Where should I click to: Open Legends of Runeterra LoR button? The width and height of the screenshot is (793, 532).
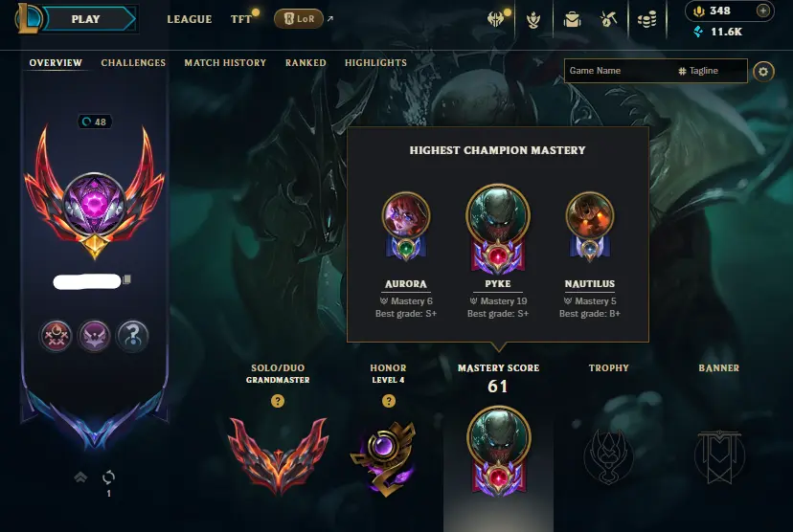(x=299, y=19)
